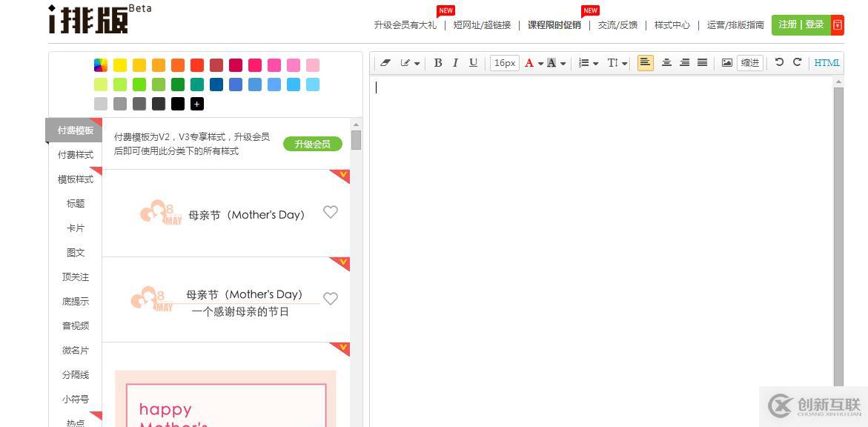The width and height of the screenshot is (868, 427).
Task: Expand the background color dropdown arrow
Action: (x=563, y=64)
